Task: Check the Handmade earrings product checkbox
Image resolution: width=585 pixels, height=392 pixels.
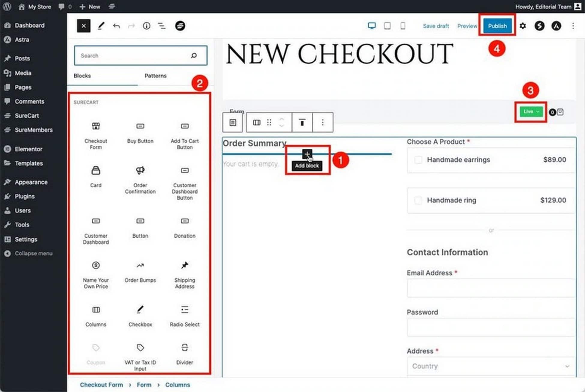Action: coord(418,160)
